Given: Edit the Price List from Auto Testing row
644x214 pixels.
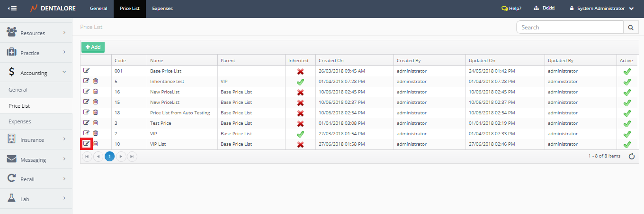Looking at the screenshot, I should pyautogui.click(x=86, y=112).
